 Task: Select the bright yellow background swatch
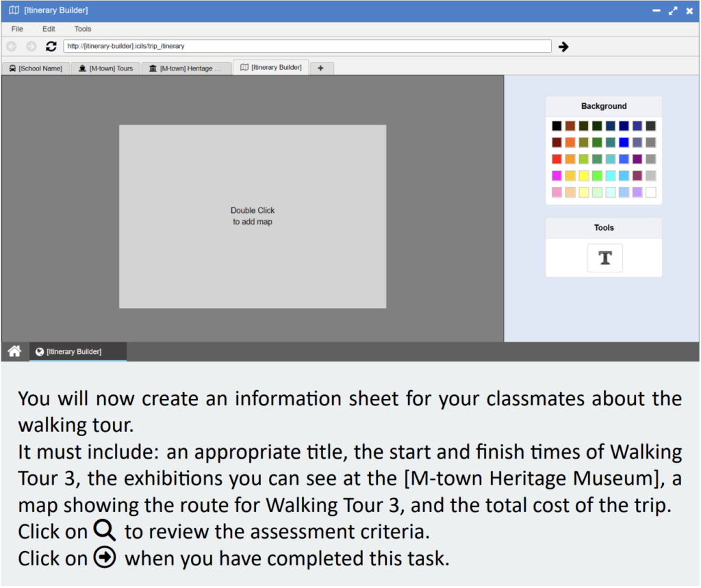583,176
